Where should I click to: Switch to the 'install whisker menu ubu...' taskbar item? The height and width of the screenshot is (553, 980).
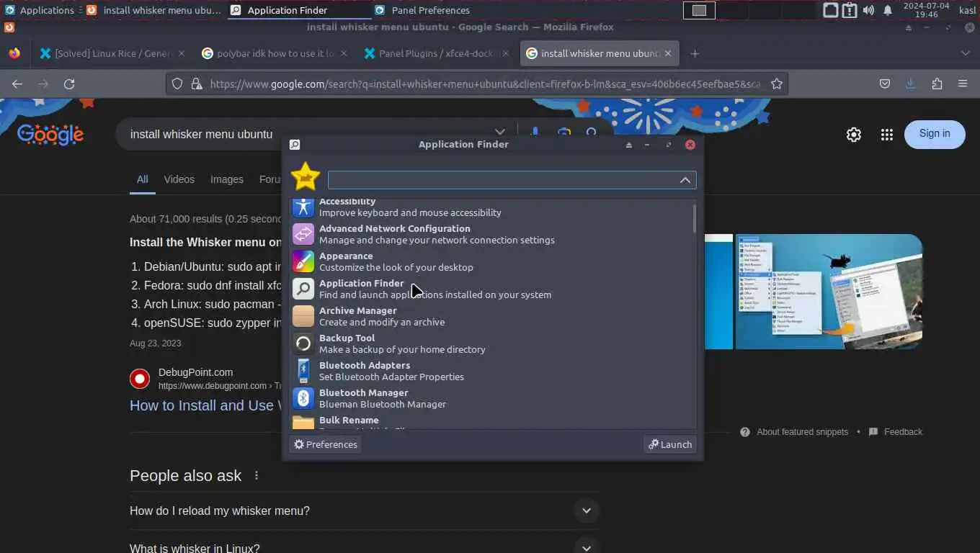pos(153,10)
